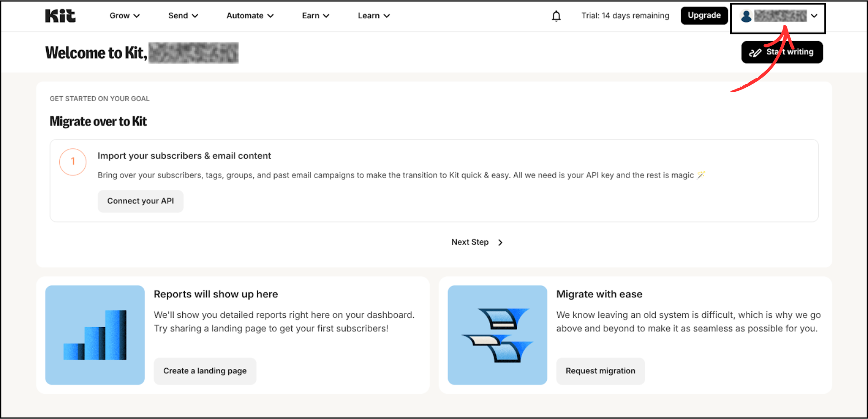Click the arrow next to Next Step
This screenshot has height=419, width=868.
coord(500,242)
